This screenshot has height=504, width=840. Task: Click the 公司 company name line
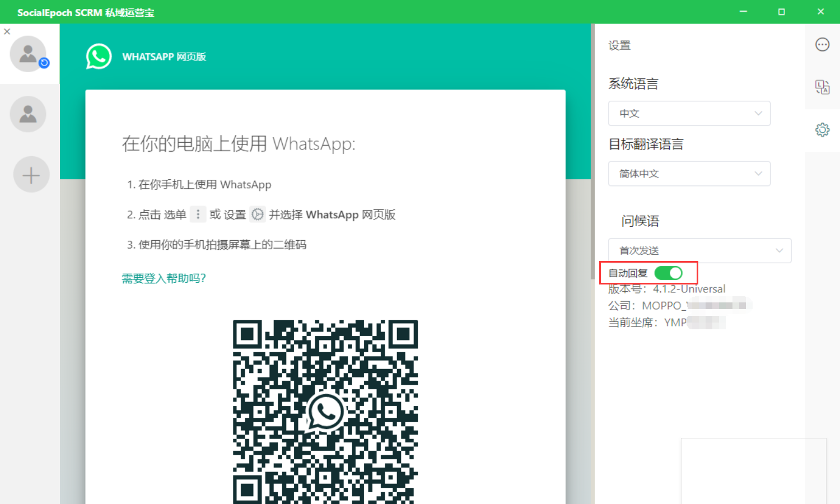pos(680,306)
